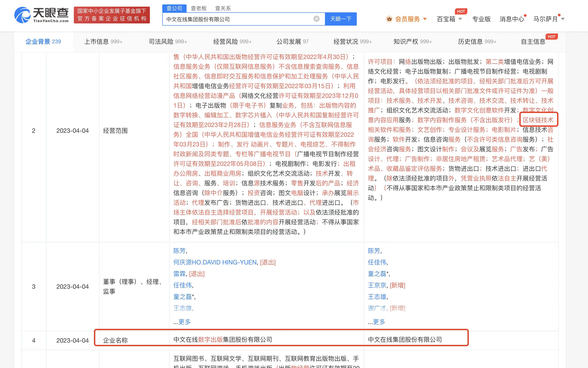Clear the search box with the X icon
Screen dimensions: 588x368
(x=316, y=19)
